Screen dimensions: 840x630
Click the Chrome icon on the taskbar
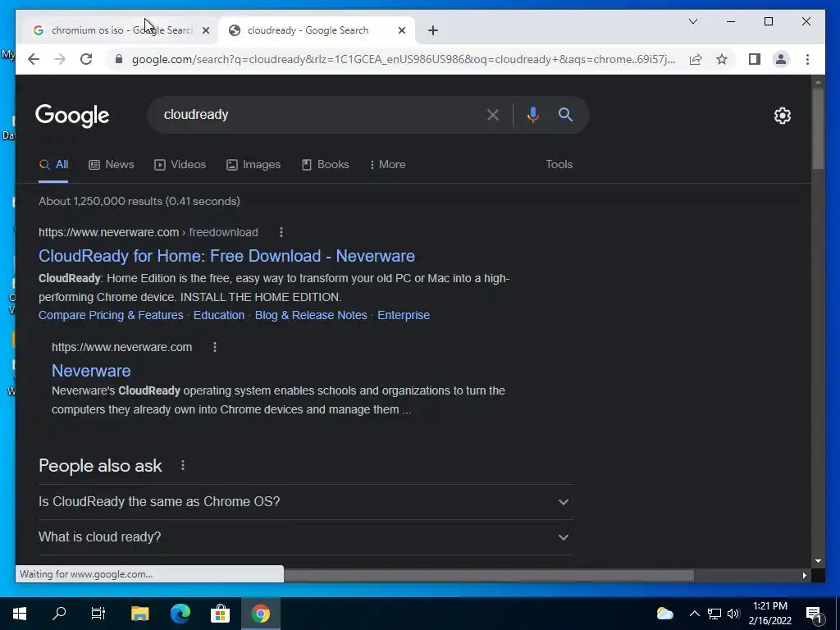coord(260,614)
